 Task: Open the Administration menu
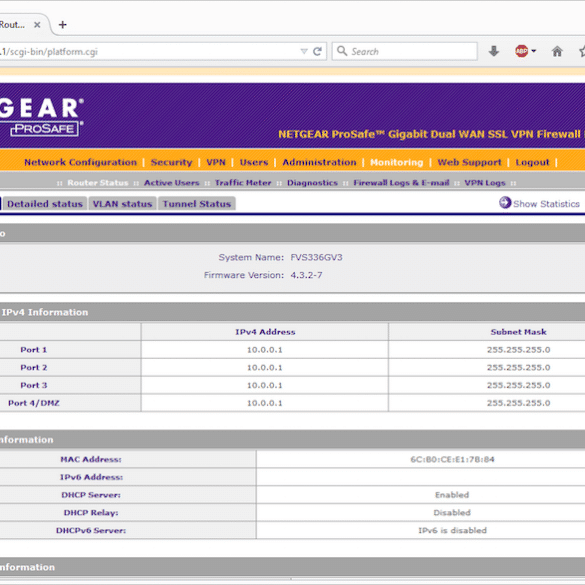[319, 162]
